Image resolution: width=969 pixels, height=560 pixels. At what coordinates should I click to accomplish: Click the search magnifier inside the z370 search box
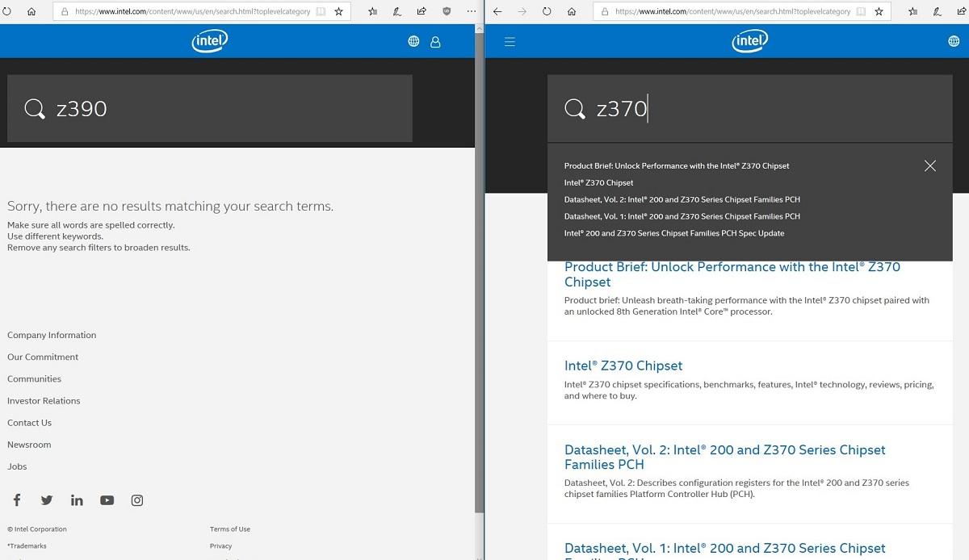coord(574,108)
